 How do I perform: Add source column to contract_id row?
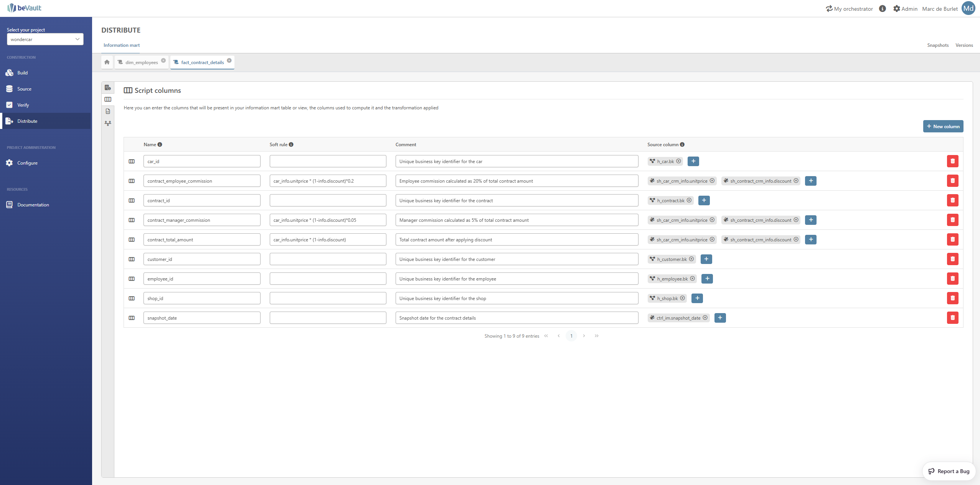[704, 200]
